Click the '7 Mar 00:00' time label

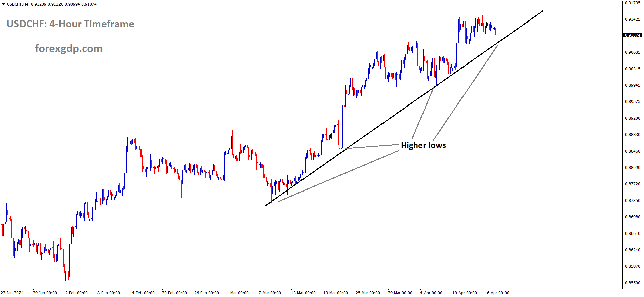coord(270,293)
